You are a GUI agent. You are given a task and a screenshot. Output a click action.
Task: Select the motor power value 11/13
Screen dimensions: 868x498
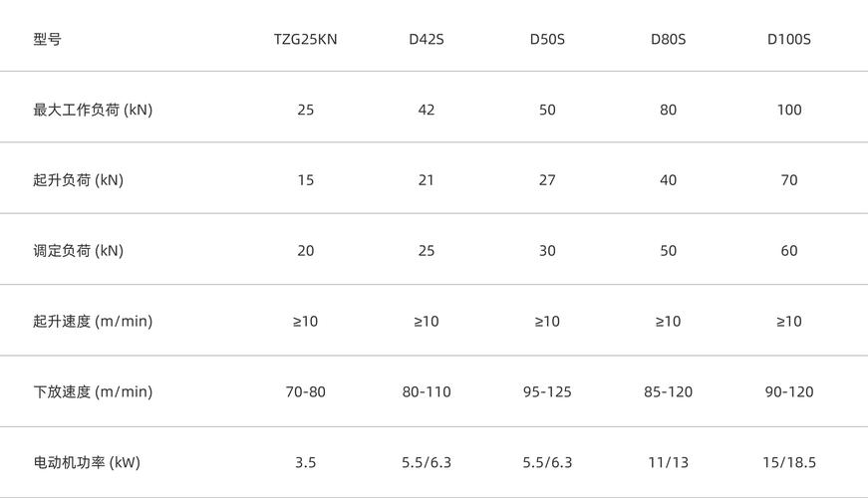668,463
